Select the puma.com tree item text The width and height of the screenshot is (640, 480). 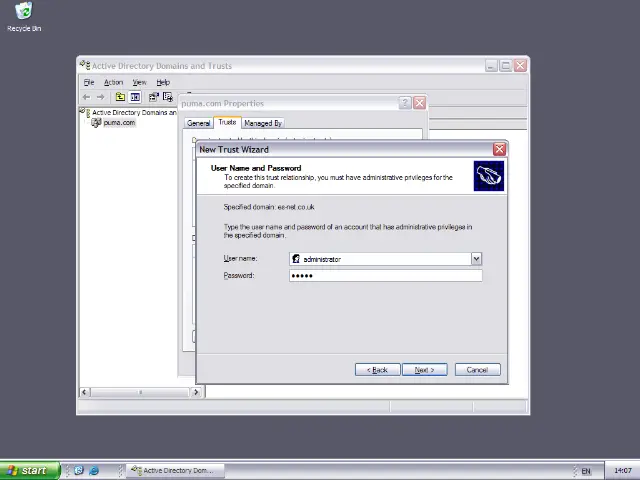tap(119, 122)
